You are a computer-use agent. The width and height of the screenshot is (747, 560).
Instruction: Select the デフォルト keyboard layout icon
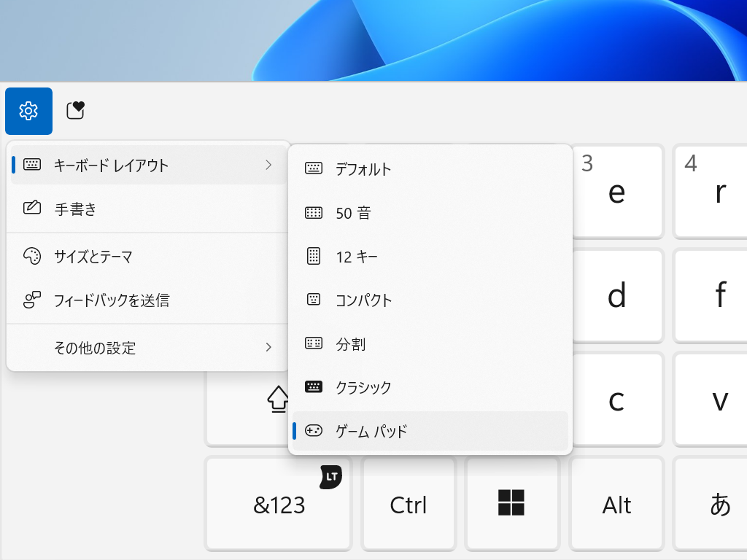click(x=313, y=168)
